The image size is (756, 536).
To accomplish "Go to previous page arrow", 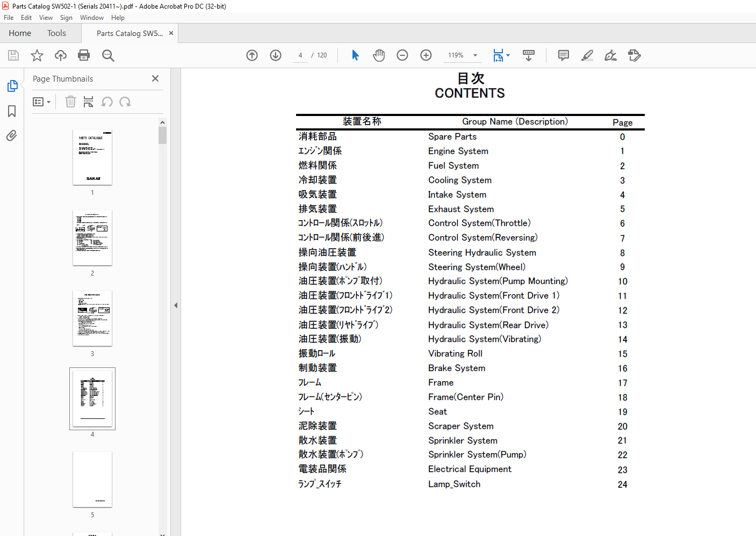I will click(252, 55).
